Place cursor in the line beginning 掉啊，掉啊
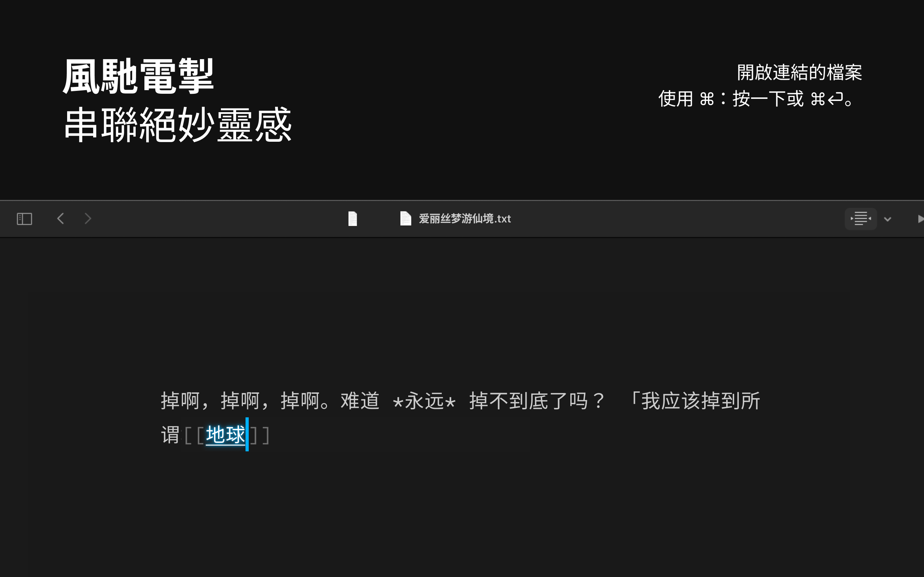This screenshot has width=924, height=577. (x=461, y=401)
